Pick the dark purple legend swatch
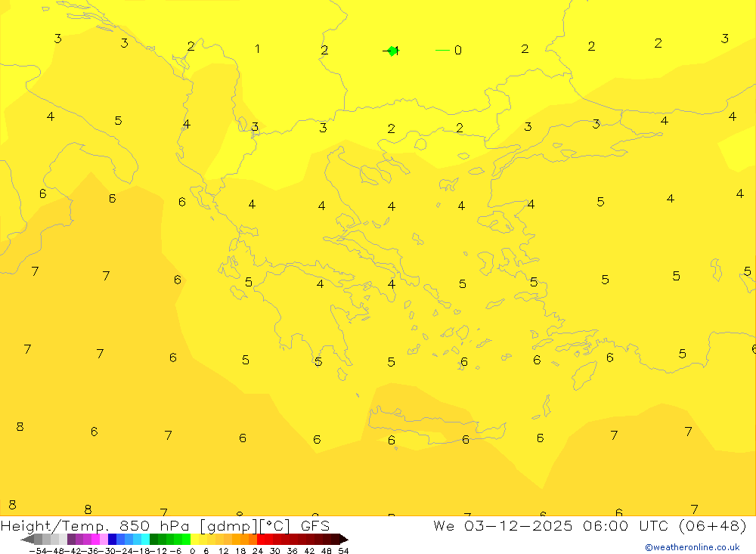The image size is (756, 554). click(71, 539)
